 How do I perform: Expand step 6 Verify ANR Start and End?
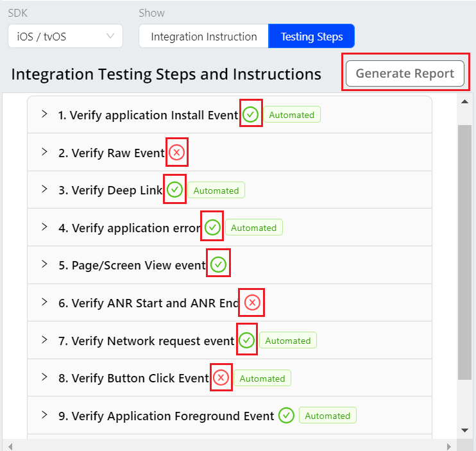point(44,302)
